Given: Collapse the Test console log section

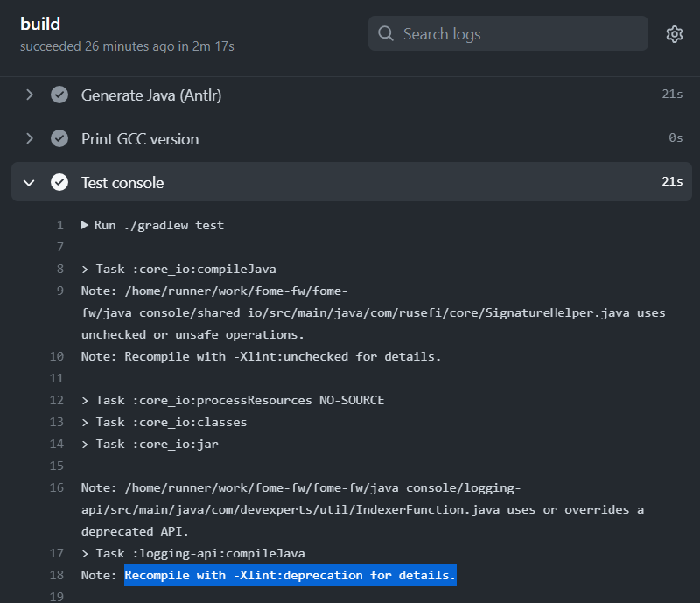Looking at the screenshot, I should [29, 182].
